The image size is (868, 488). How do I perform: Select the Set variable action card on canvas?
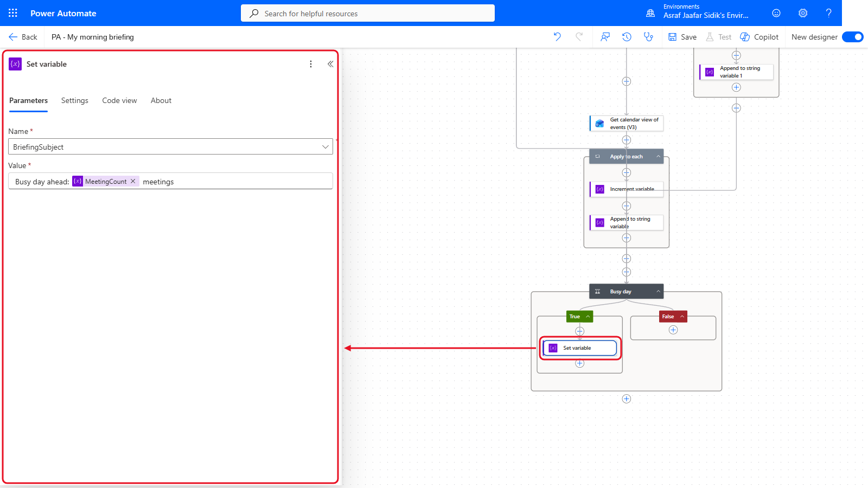[x=580, y=348]
